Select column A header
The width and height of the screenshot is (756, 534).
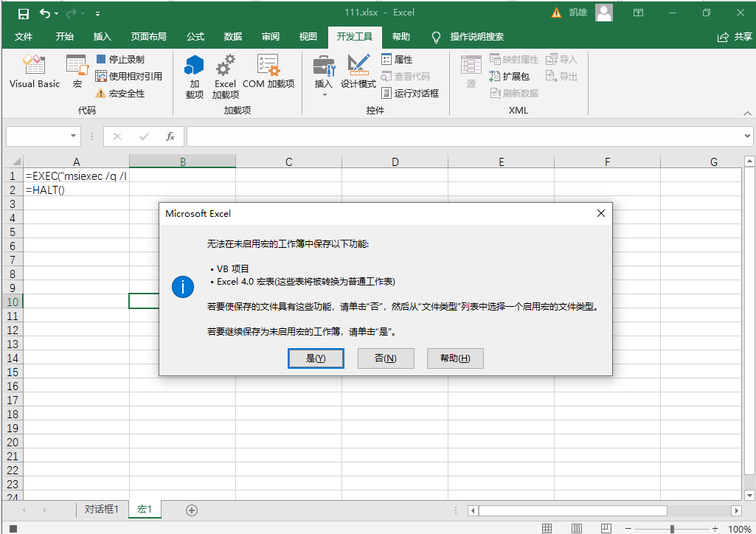point(76,162)
